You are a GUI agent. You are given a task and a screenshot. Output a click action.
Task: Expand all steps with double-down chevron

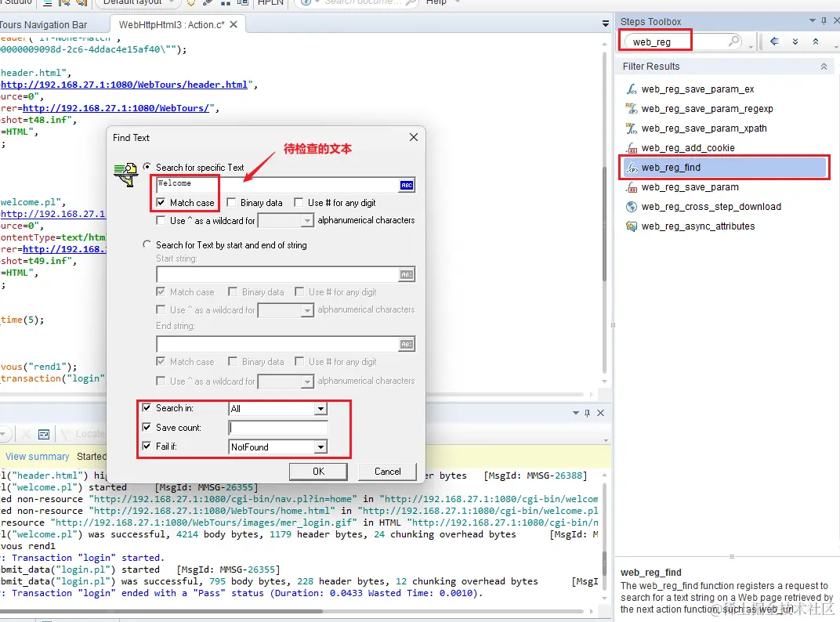click(x=795, y=42)
